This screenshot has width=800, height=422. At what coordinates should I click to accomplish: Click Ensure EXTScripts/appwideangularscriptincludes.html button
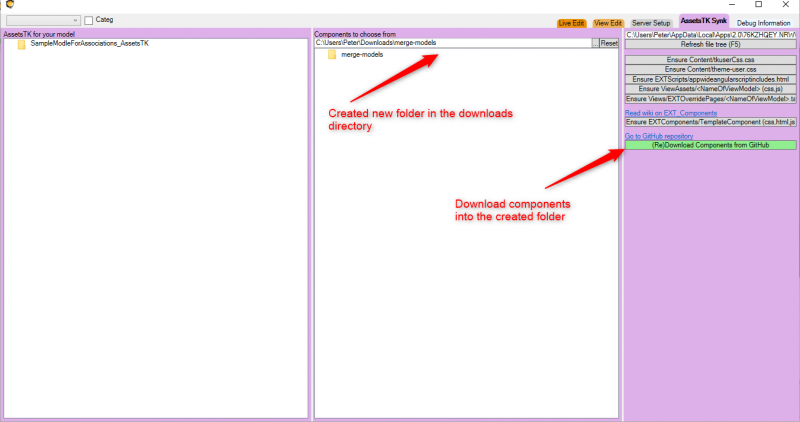[x=710, y=79]
